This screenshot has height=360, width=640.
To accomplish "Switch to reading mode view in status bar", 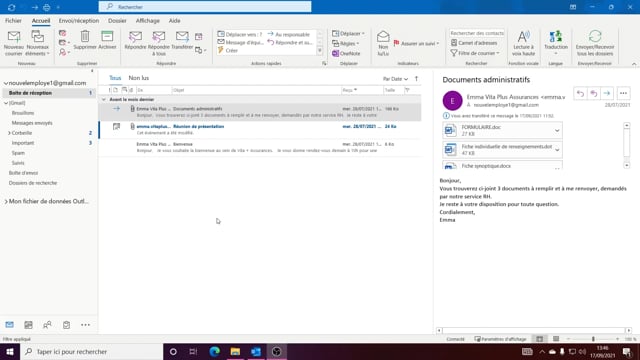I will coord(556,339).
